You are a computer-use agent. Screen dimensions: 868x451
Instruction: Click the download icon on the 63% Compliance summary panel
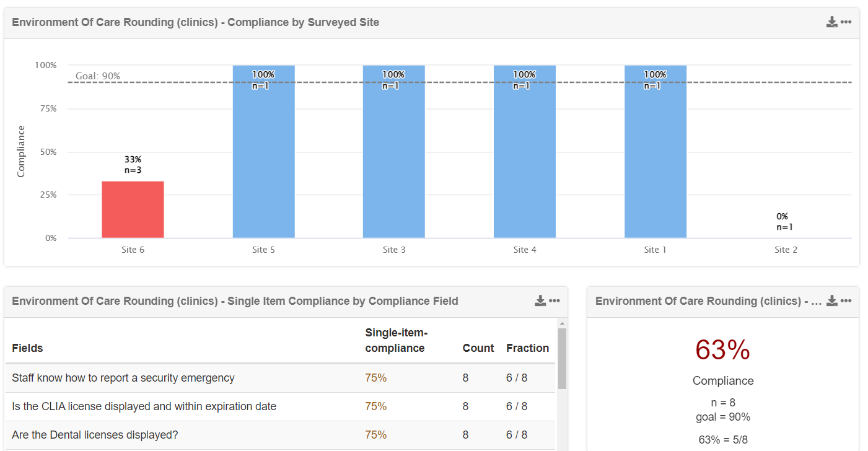point(831,300)
